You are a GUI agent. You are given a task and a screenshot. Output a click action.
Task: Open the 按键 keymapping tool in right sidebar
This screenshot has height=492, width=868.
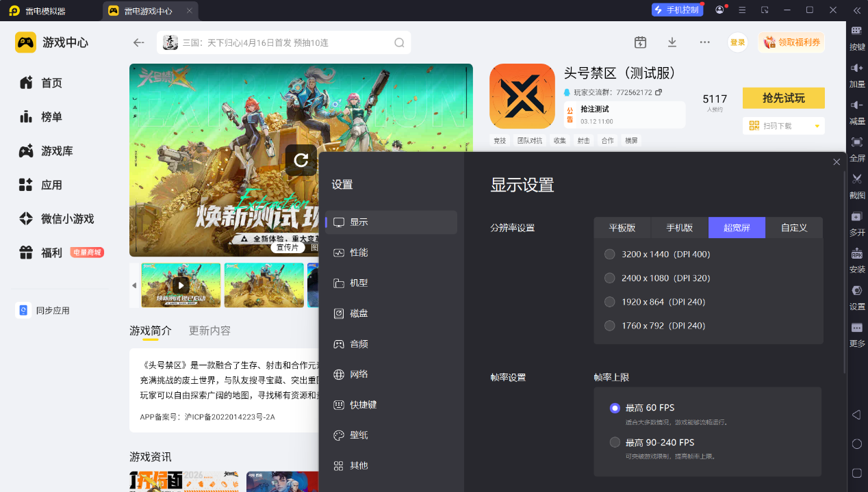[x=857, y=37]
